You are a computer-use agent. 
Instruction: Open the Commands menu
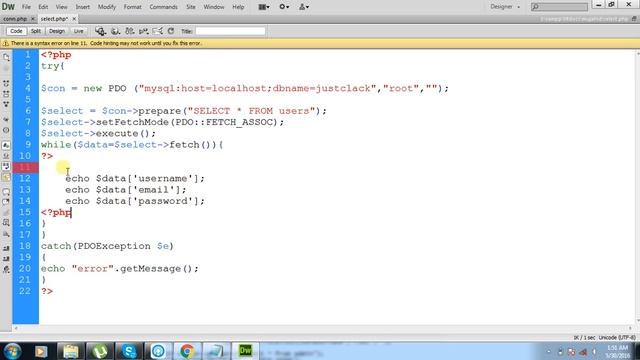click(163, 7)
